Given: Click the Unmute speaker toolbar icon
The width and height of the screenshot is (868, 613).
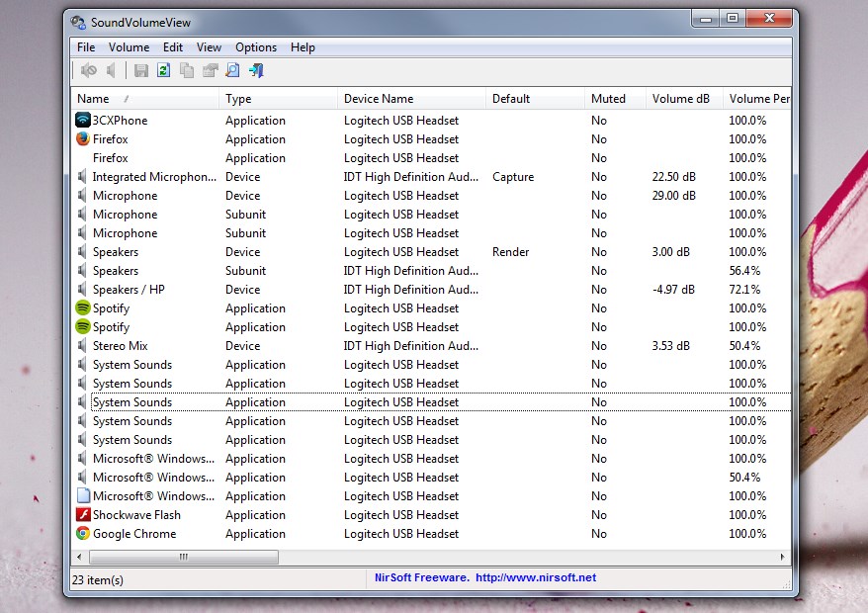Looking at the screenshot, I should (112, 70).
